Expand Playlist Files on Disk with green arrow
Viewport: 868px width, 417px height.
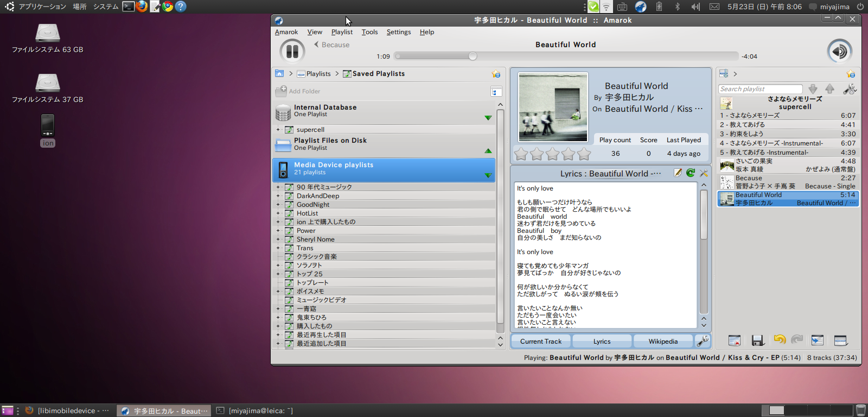point(488,151)
